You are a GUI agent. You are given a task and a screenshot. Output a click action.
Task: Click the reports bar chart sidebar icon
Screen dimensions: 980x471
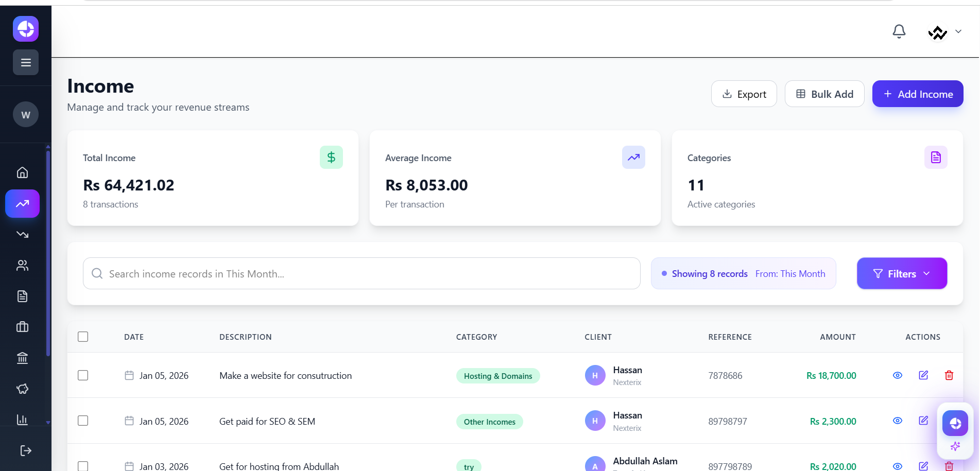click(22, 420)
